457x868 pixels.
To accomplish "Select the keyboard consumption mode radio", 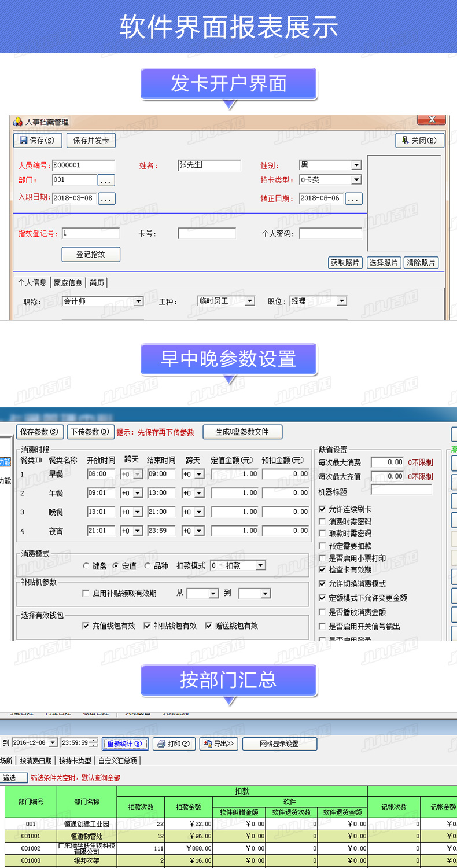I will pyautogui.click(x=86, y=565).
